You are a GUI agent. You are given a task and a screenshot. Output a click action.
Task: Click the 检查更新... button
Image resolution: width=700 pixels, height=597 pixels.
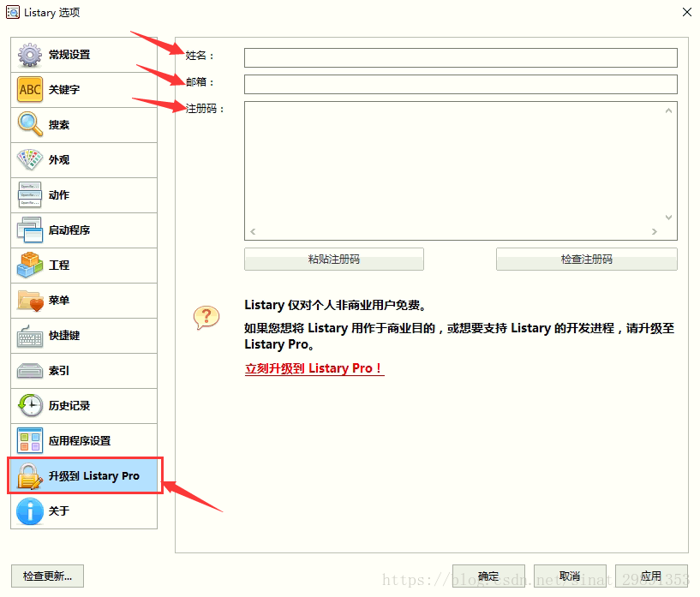tap(47, 576)
